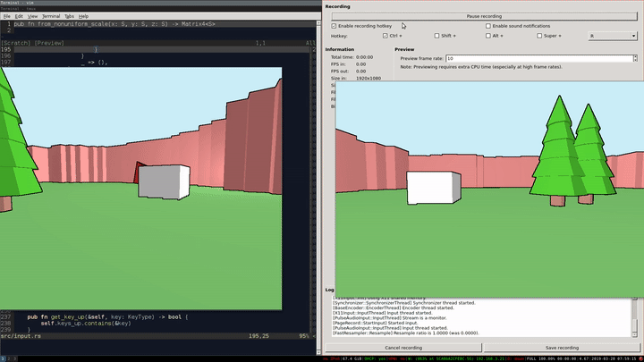Screen dimensions: 644x362
Task: Click the Preview frame rate spinner arrows
Action: click(636, 58)
